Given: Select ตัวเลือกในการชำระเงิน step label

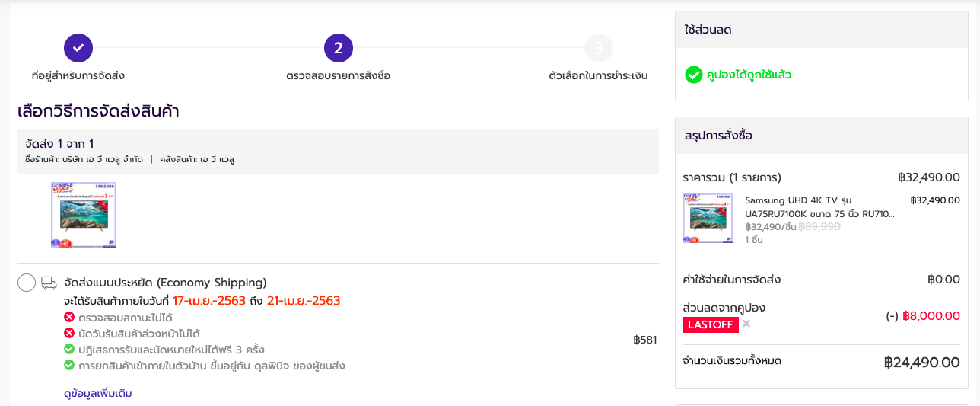Looking at the screenshot, I should tap(599, 76).
